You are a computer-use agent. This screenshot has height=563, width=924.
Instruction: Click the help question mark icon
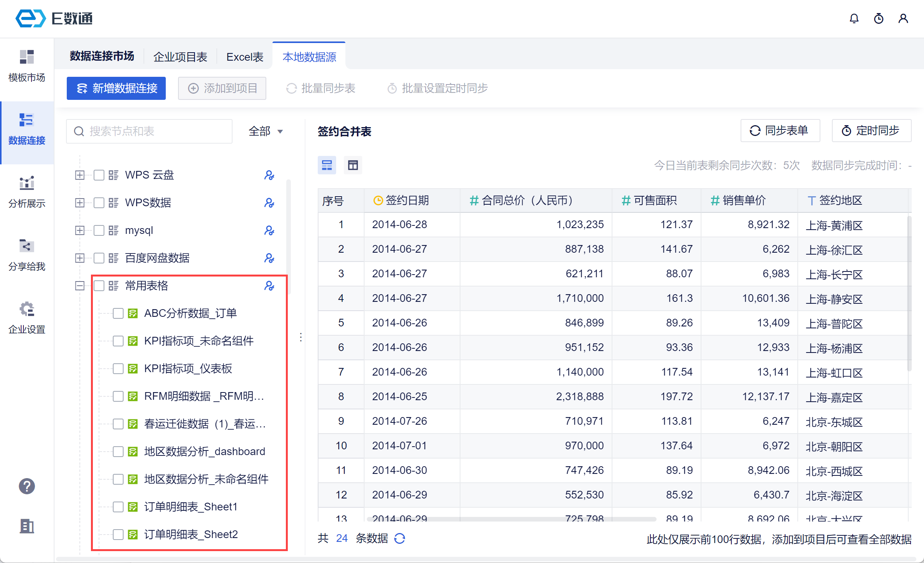click(x=27, y=486)
